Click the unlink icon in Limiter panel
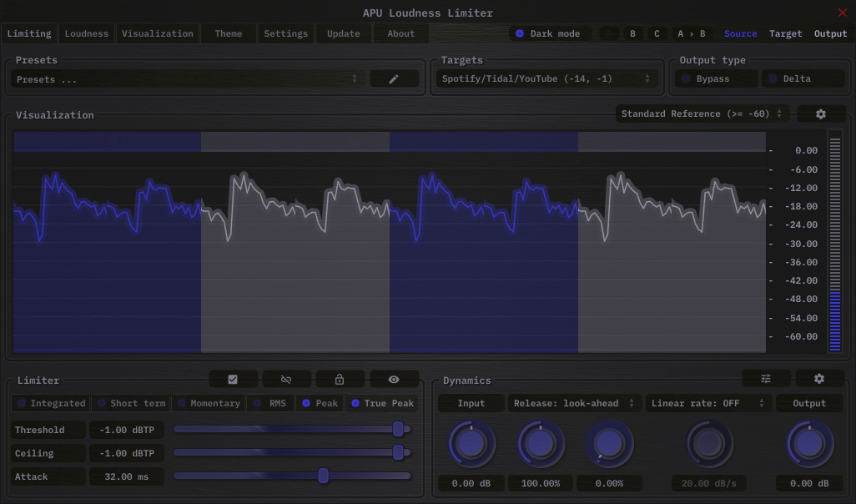Image resolution: width=856 pixels, height=504 pixels. pyautogui.click(x=286, y=380)
